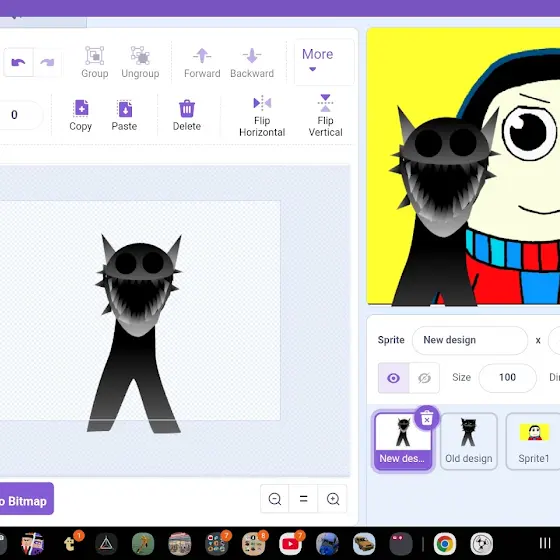Open the yellow car game taskbar icon

pos(364,544)
